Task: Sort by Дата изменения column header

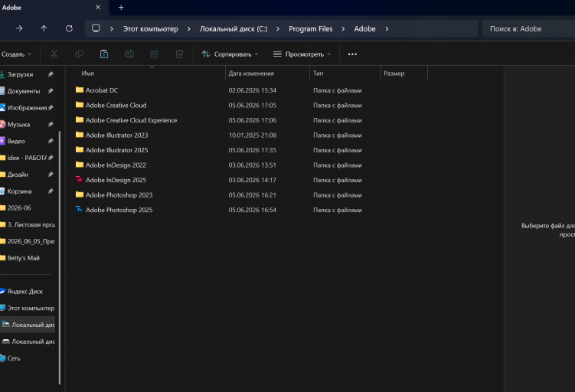Action: point(251,73)
